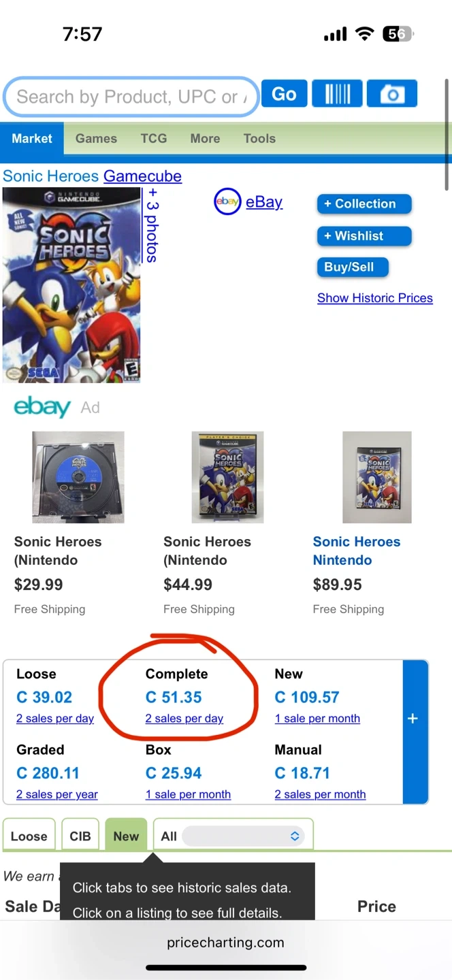Expand prices with the blue plus button
452x980 pixels.
pos(413,719)
